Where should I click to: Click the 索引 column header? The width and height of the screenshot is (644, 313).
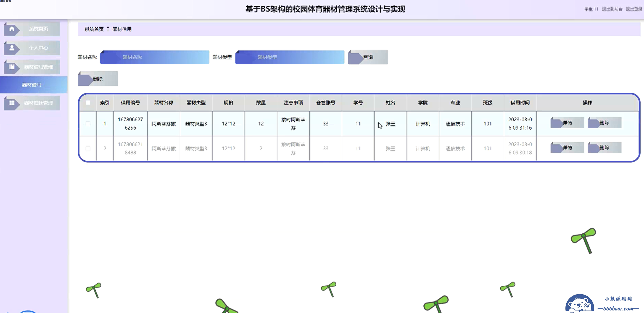[105, 103]
